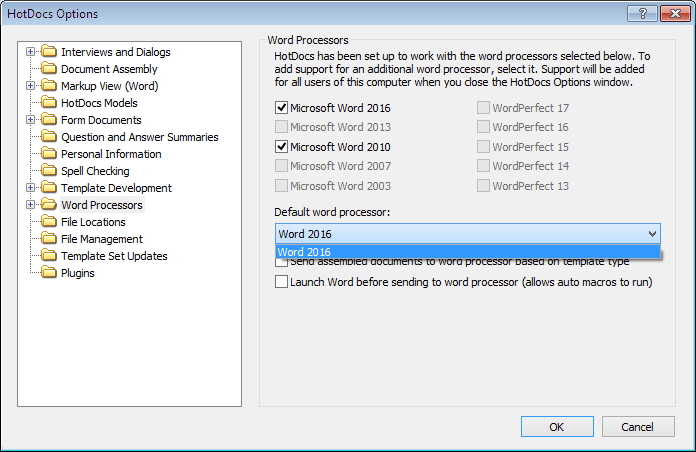
Task: Click the HotDocs Models folder icon
Action: point(48,103)
